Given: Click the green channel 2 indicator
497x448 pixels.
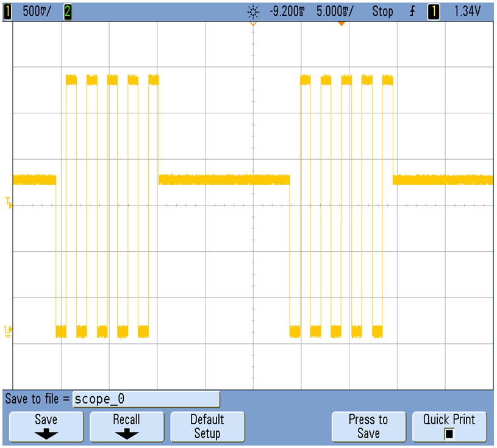Looking at the screenshot, I should pos(67,12).
